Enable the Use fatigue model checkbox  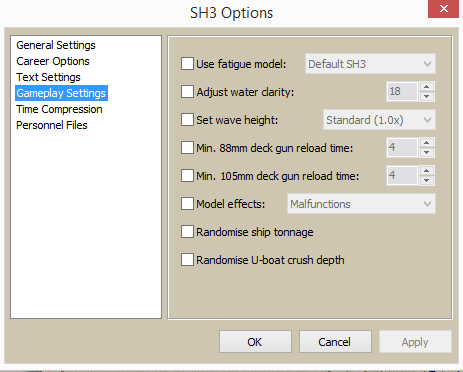(187, 63)
